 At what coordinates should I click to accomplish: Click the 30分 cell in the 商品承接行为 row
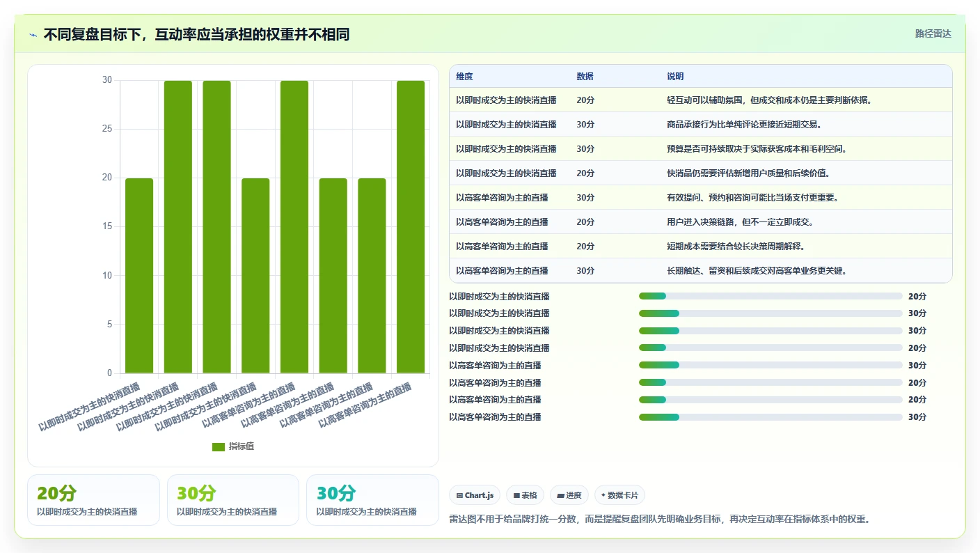pyautogui.click(x=585, y=125)
